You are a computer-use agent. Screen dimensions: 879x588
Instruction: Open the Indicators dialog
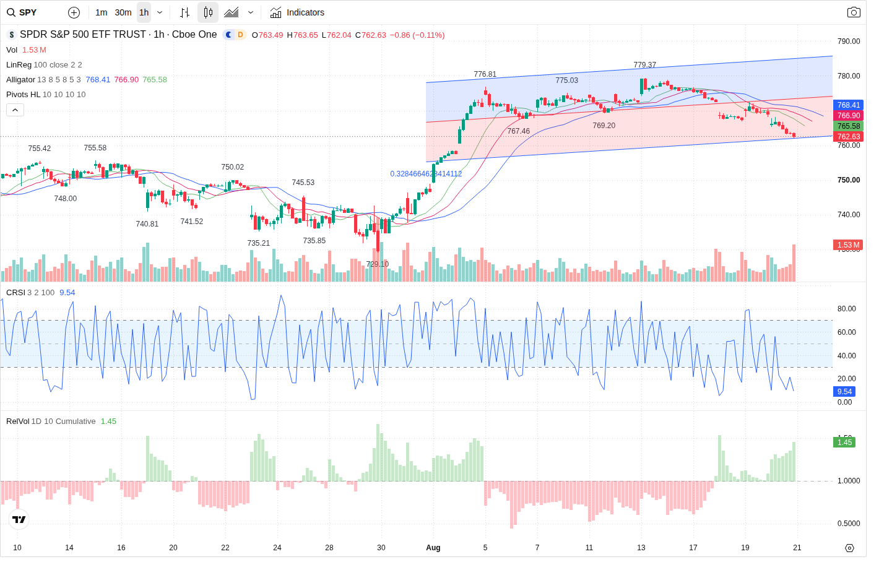(297, 12)
